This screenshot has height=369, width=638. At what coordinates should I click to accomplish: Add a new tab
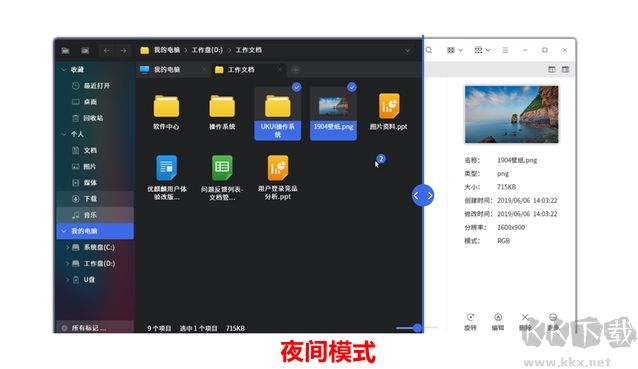point(295,70)
